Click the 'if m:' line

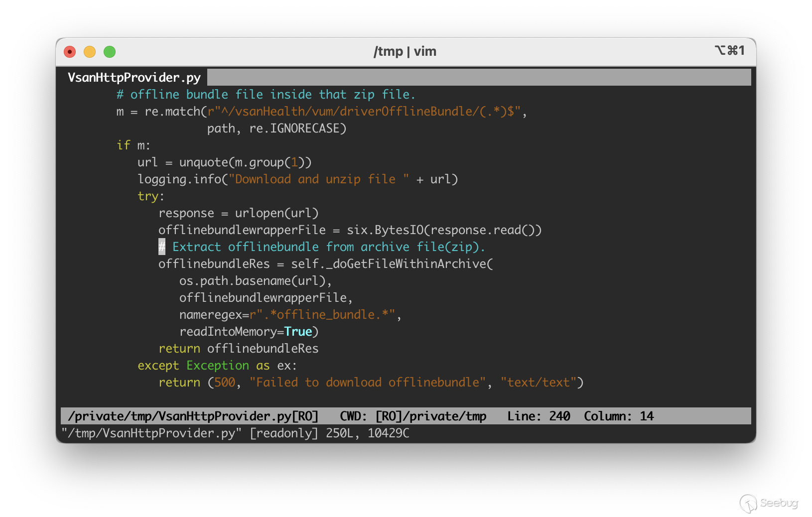134,145
